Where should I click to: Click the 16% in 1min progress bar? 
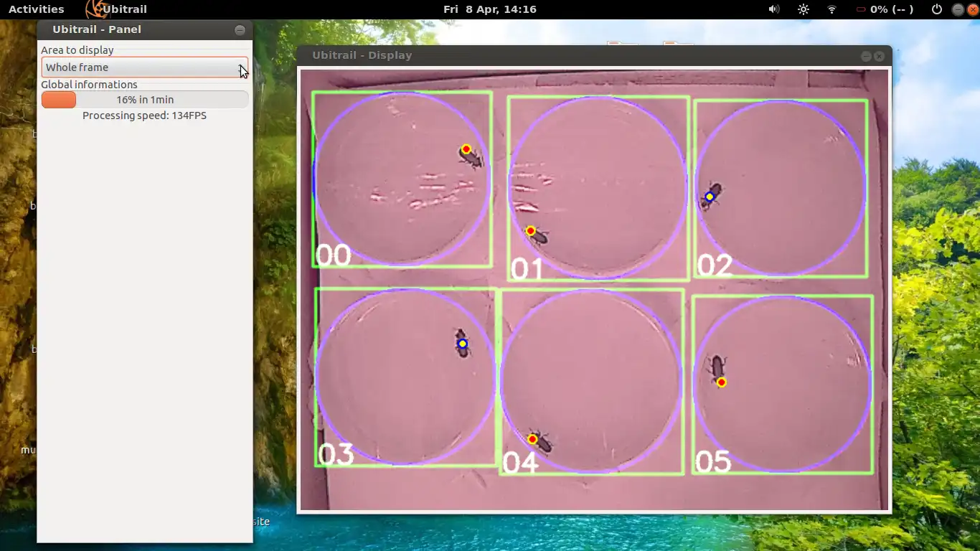(x=145, y=100)
